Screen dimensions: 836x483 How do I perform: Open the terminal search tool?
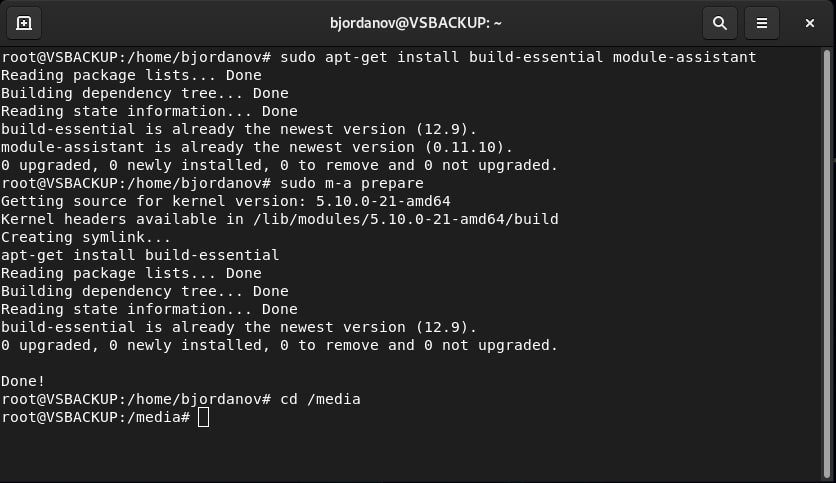click(719, 22)
